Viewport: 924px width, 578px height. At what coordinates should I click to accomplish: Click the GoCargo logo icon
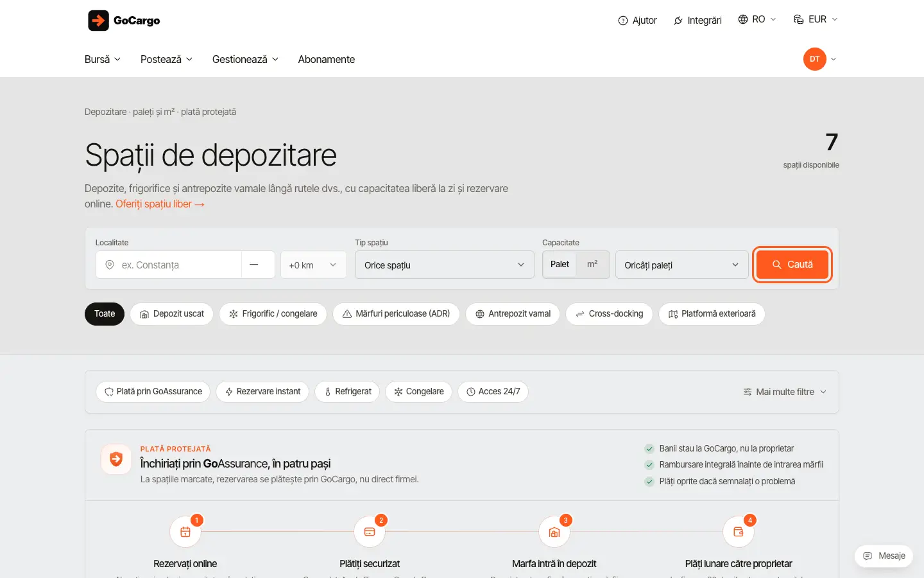[98, 21]
